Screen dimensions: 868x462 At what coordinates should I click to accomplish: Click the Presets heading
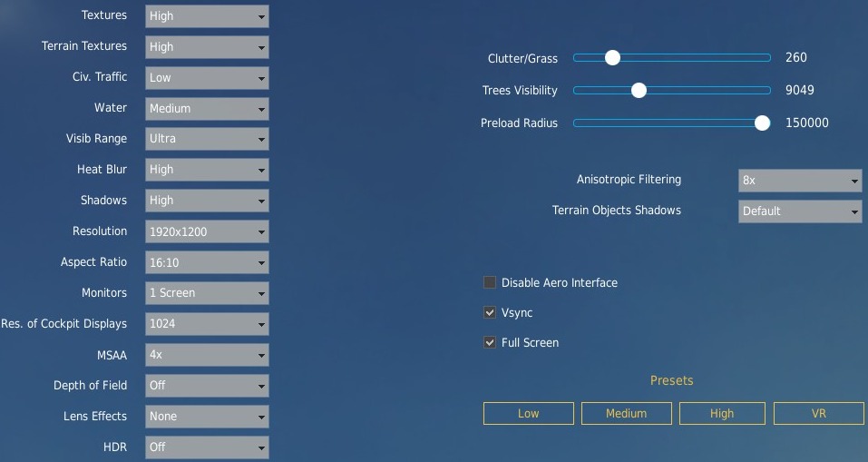[671, 380]
